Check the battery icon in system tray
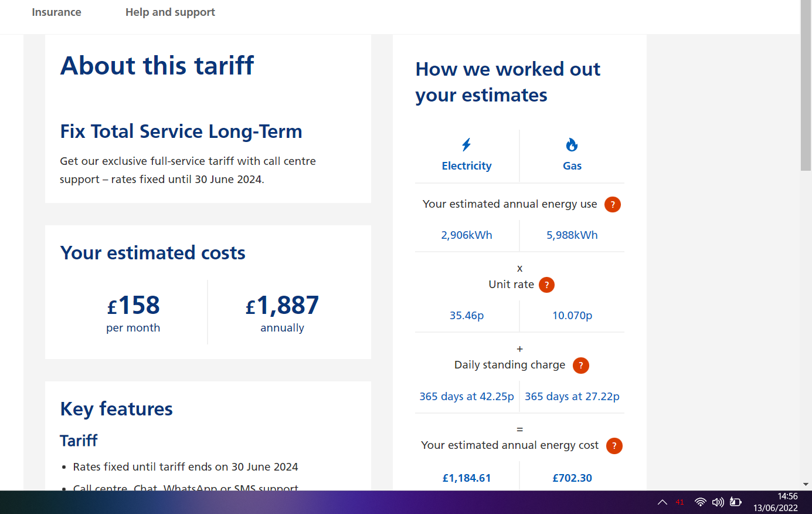Viewport: 812px width, 514px height. coord(736,502)
